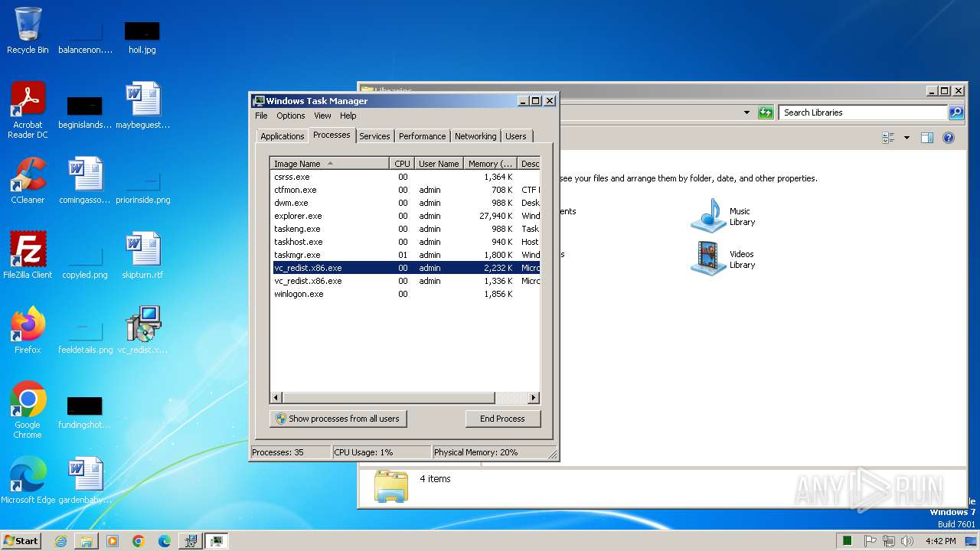This screenshot has height=551, width=980.
Task: Select the priorinside.png desktop file
Action: (x=142, y=187)
